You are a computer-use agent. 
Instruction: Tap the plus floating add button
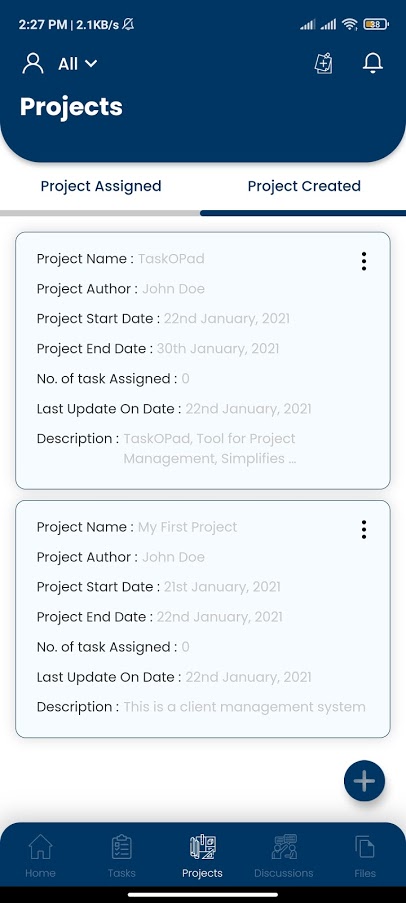[364, 781]
